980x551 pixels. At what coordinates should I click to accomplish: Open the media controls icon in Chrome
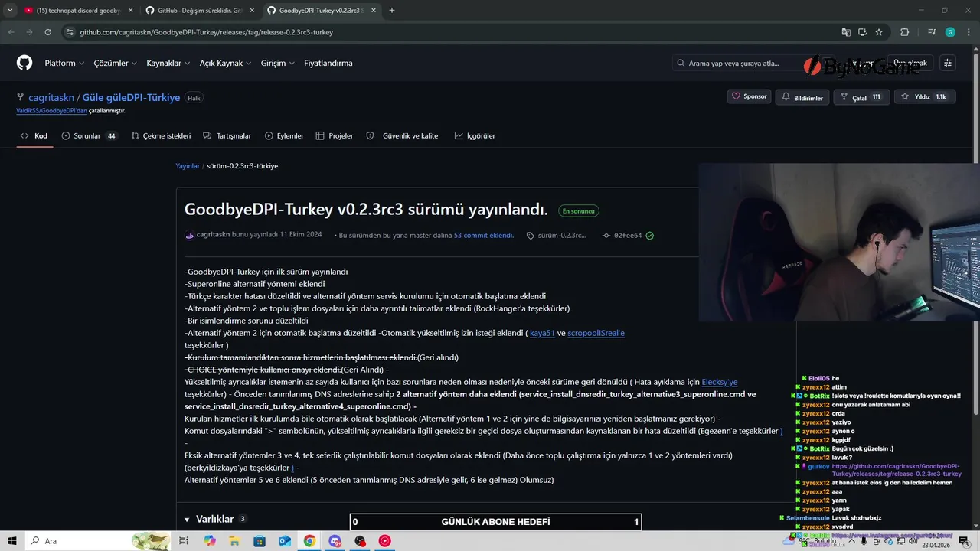coord(932,32)
